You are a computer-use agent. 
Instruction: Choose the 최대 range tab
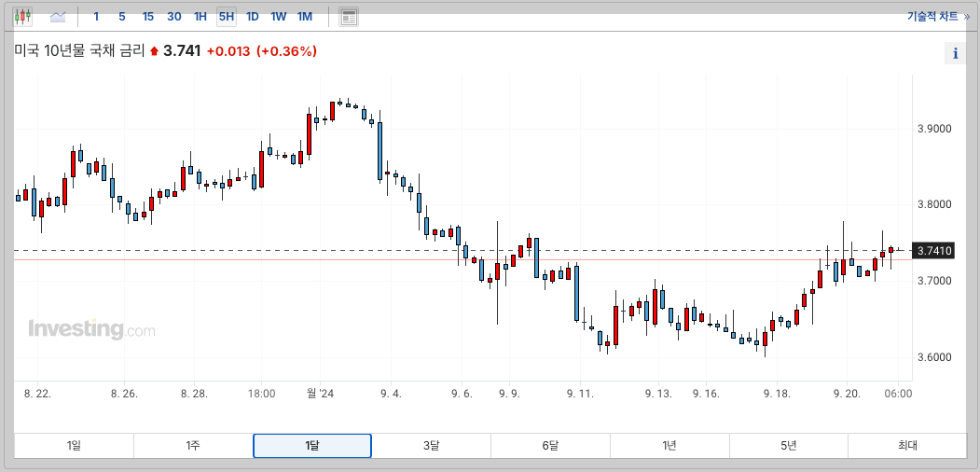(x=907, y=446)
